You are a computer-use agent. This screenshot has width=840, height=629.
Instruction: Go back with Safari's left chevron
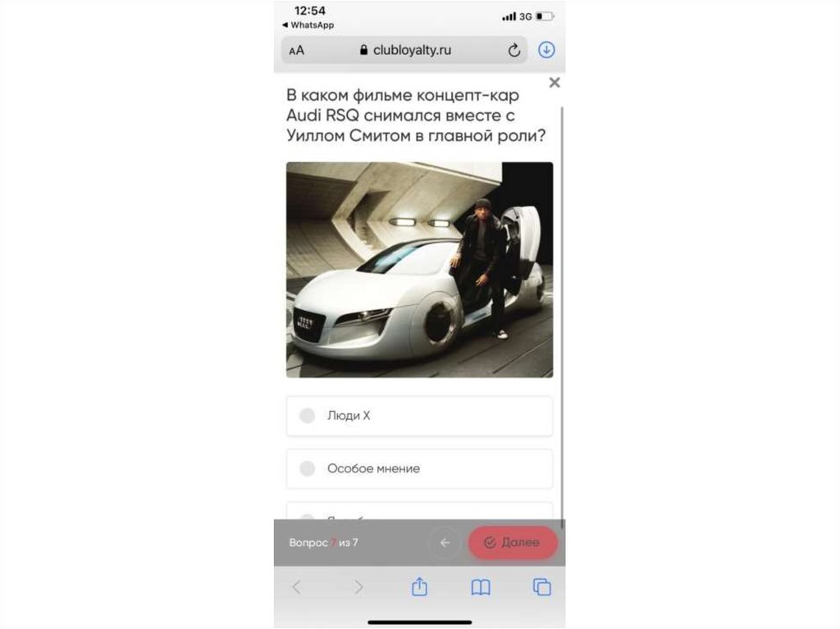tap(296, 586)
